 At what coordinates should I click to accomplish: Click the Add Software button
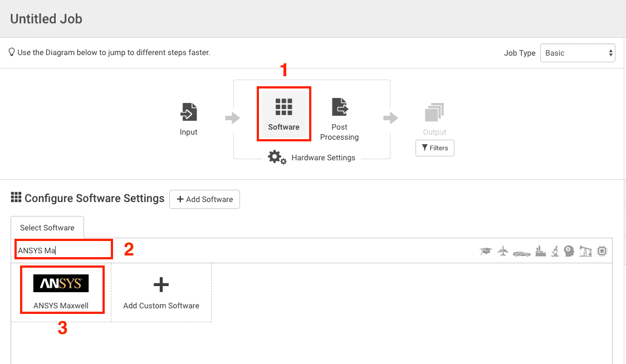click(x=205, y=199)
